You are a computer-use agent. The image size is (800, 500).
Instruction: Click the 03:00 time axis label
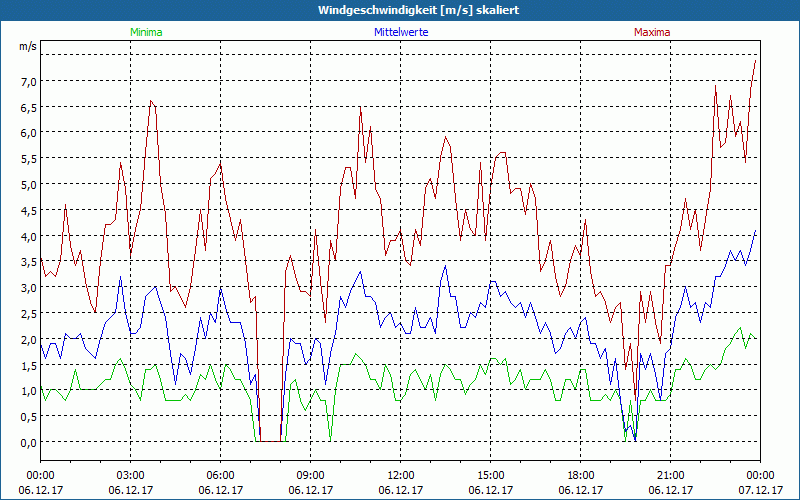(x=131, y=476)
